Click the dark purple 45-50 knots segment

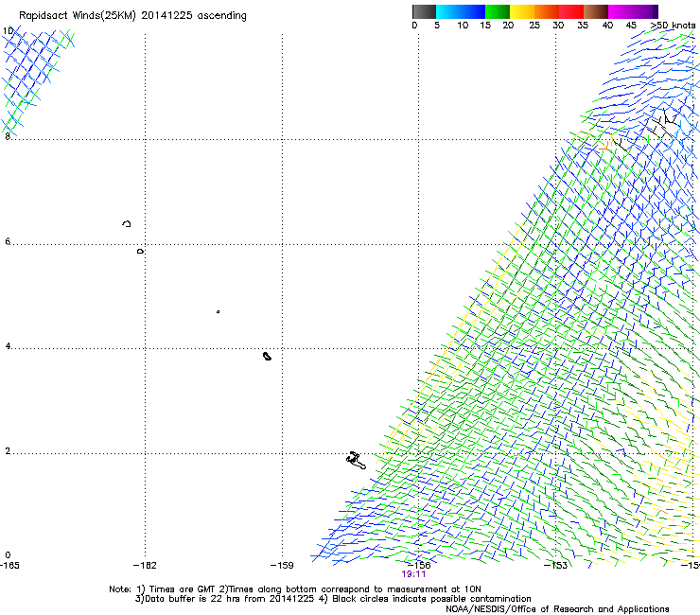pos(645,11)
